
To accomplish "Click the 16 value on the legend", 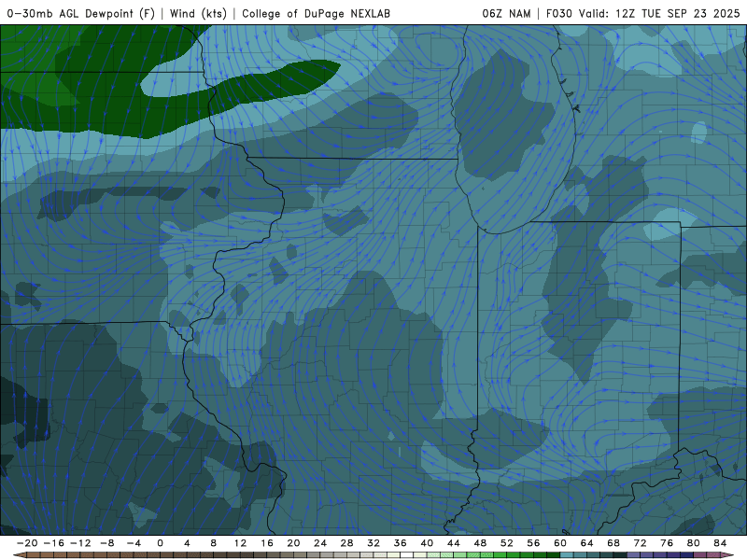I will pyautogui.click(x=267, y=543).
